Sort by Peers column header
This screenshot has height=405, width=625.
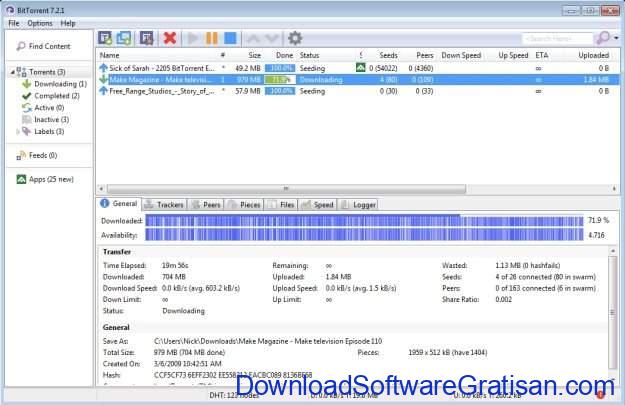pos(425,55)
